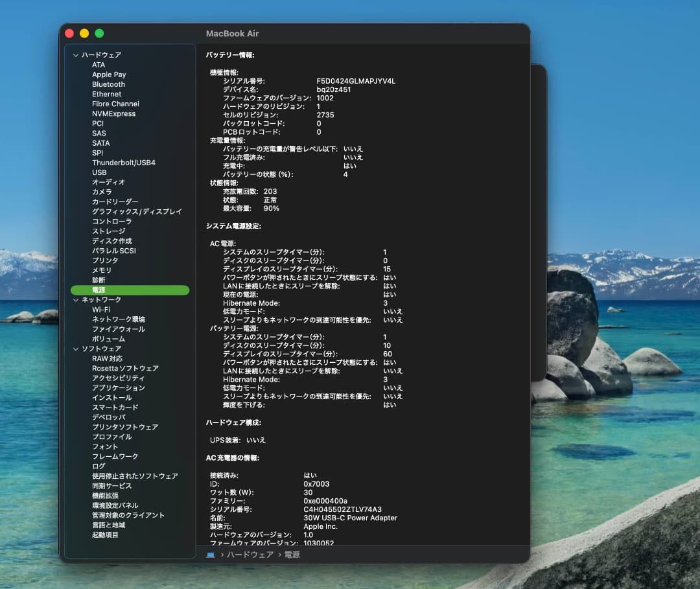Viewport: 700px width, 589px height.
Task: Collapse the ネットワーク section chevron
Action: [x=76, y=300]
